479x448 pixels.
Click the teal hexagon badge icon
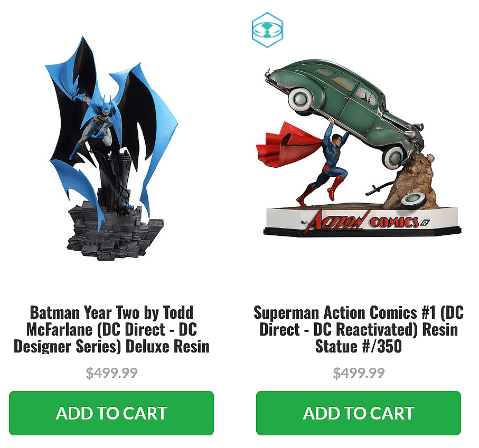pyautogui.click(x=267, y=30)
